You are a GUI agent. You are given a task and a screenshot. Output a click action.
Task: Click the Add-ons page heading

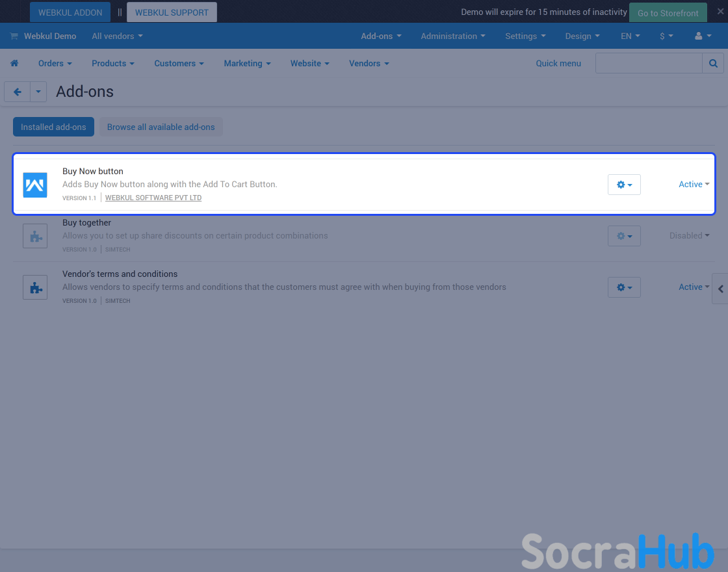click(84, 92)
